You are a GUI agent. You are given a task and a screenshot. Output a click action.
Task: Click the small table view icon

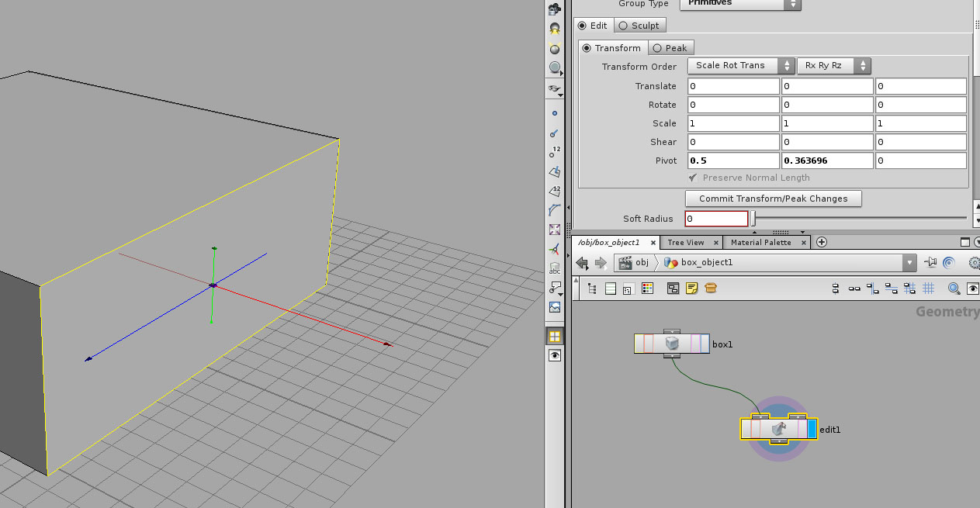(x=628, y=289)
